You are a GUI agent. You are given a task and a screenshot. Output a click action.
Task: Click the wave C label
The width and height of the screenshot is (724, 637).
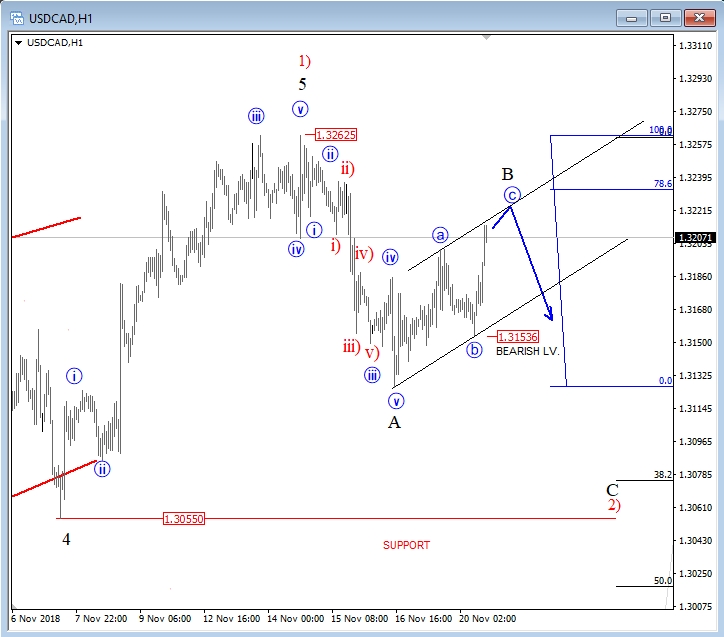[x=612, y=490]
